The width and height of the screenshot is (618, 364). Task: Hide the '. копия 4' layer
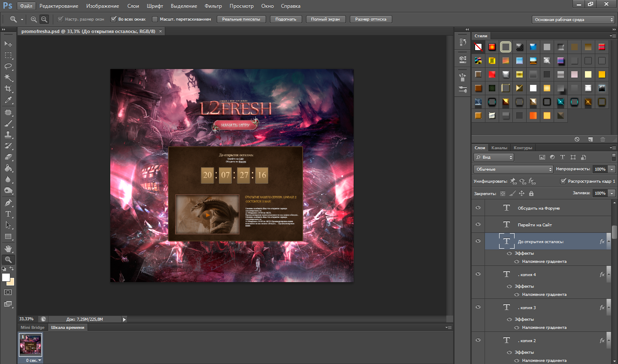coord(478,274)
